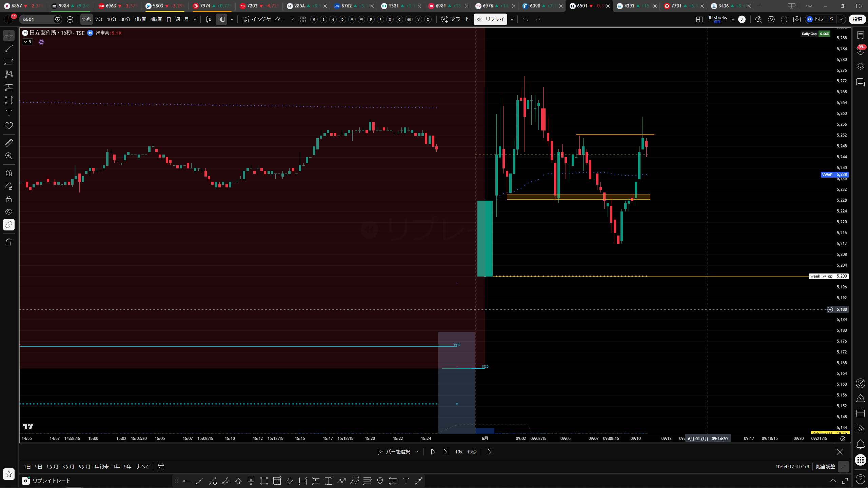Undo the last chart action
868x488 pixels.
525,19
